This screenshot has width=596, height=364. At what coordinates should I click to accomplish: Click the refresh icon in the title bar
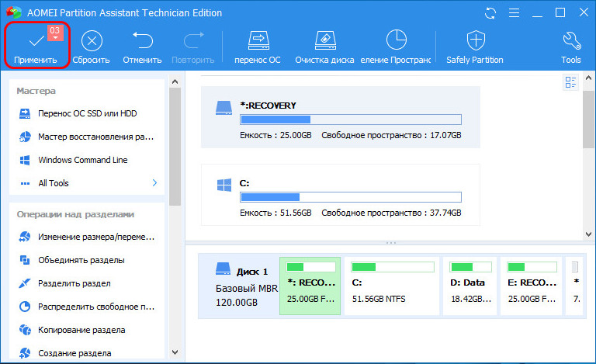(490, 13)
